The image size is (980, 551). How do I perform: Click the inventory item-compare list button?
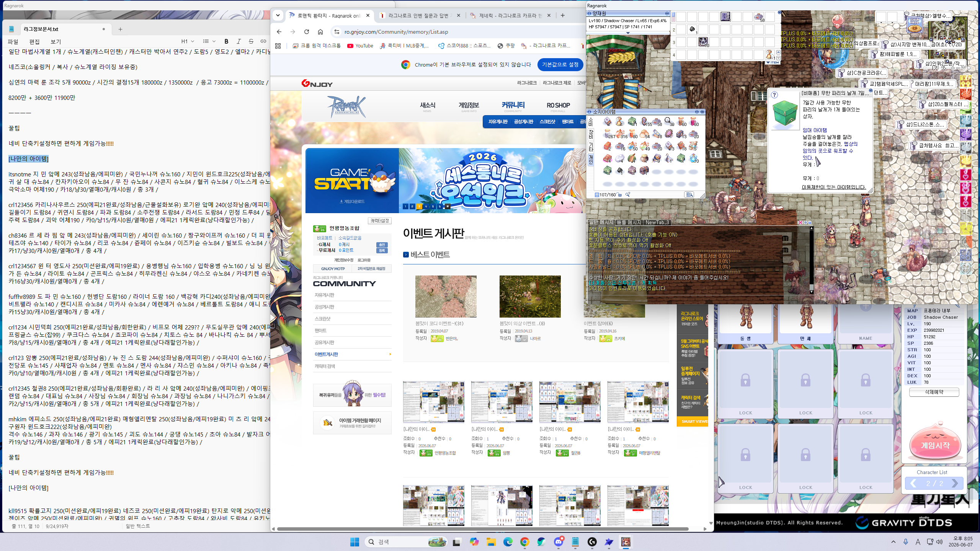coord(689,195)
